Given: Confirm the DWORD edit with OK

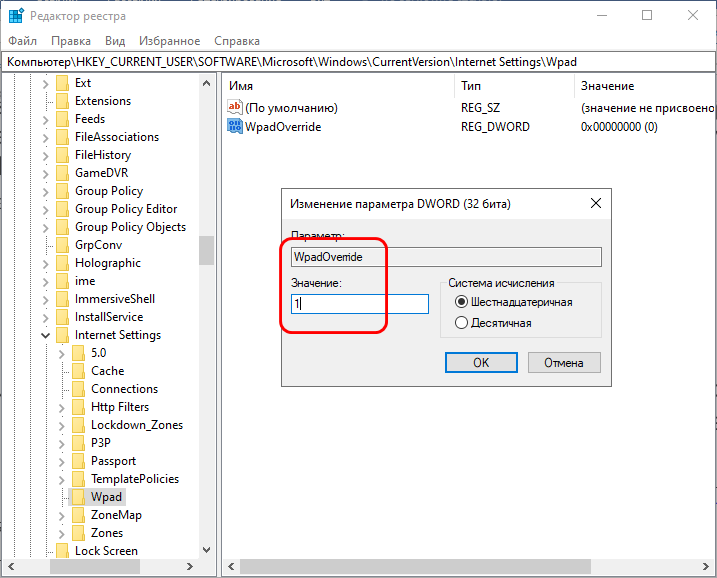Looking at the screenshot, I should coord(481,363).
